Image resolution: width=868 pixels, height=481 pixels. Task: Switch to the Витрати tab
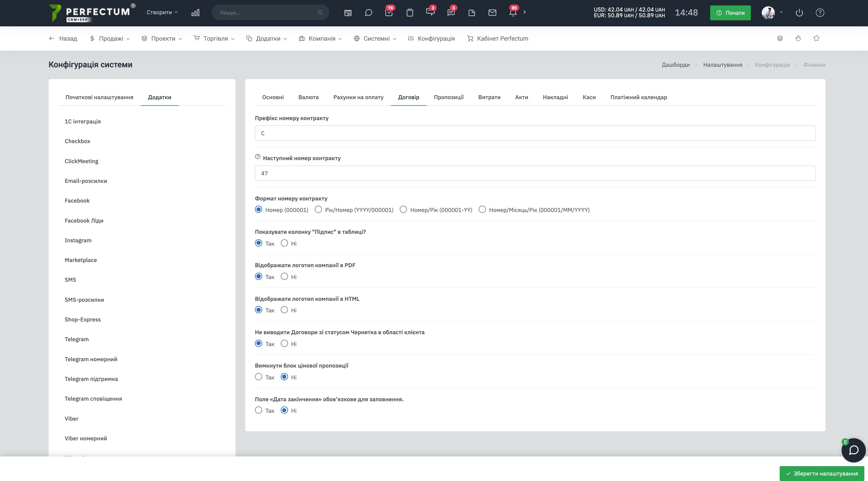(489, 97)
